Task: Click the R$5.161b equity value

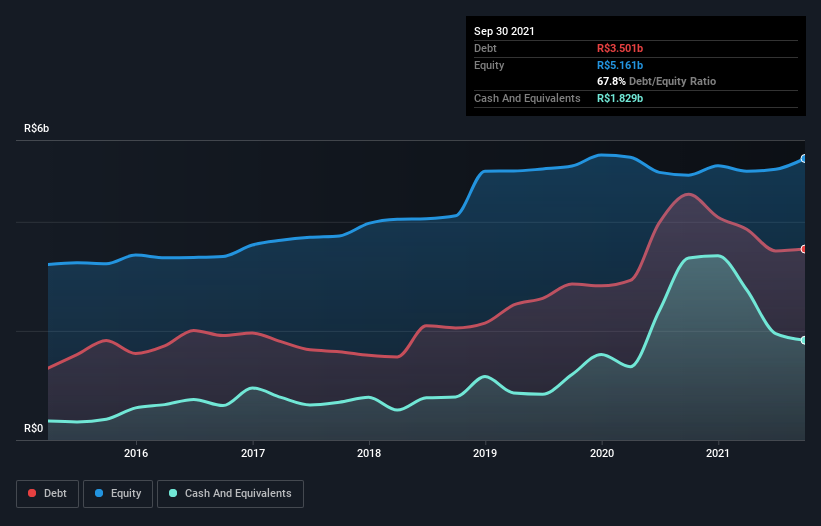Action: [620, 65]
